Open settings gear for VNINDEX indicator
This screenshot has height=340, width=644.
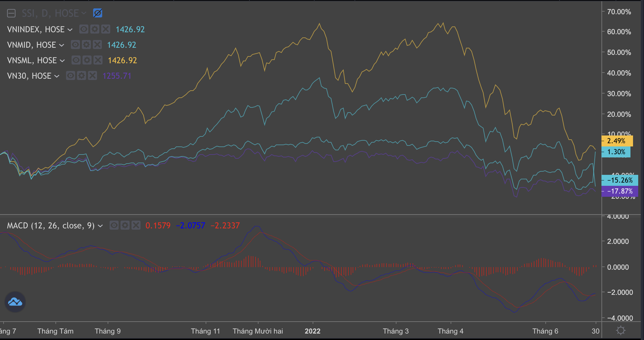click(x=94, y=29)
